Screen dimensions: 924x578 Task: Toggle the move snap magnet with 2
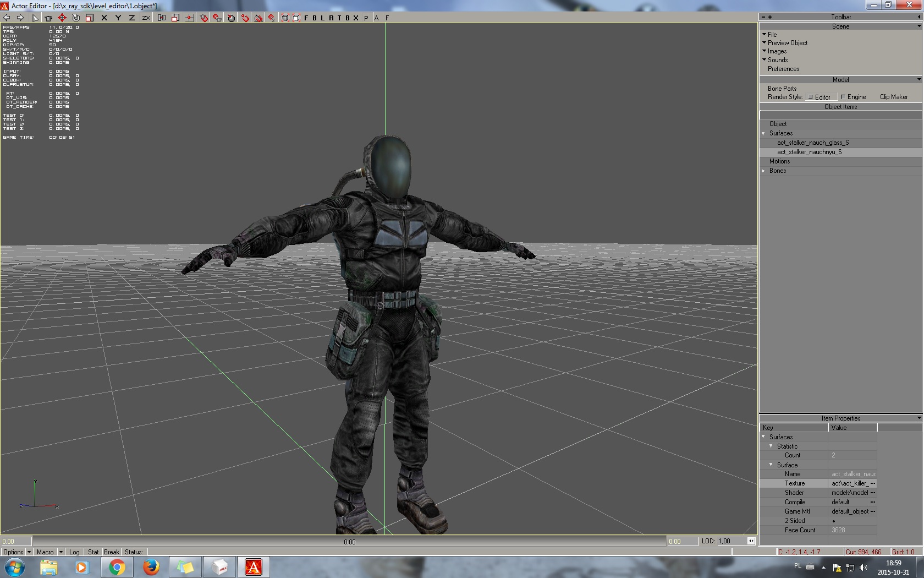(x=272, y=18)
